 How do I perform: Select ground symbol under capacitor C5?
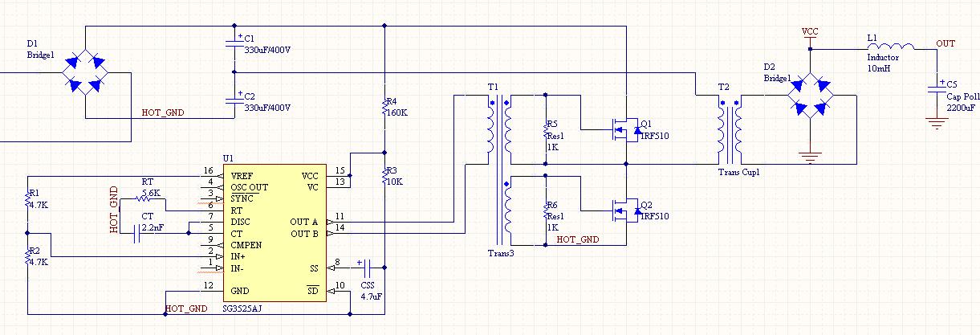pos(936,123)
